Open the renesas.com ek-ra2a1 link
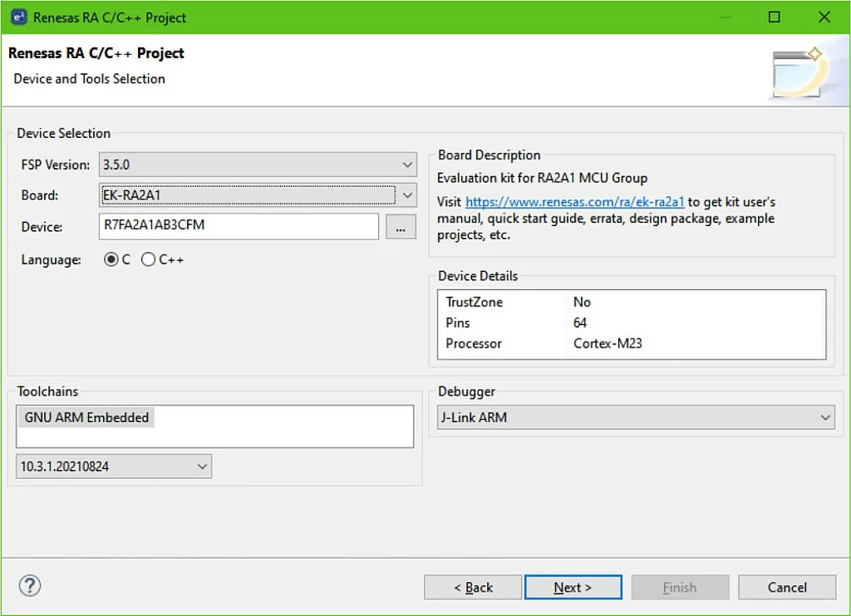Screen dimensions: 851x616 [x=574, y=202]
